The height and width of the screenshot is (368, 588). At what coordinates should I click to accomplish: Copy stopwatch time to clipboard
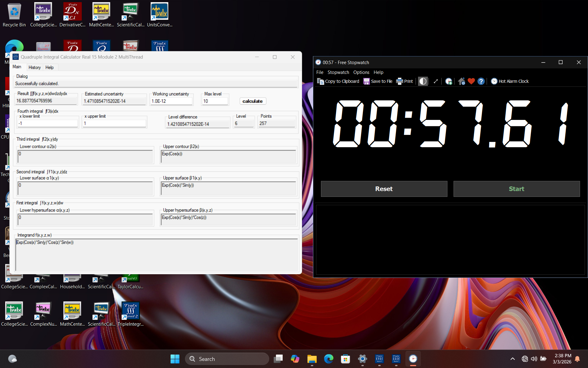[x=338, y=81]
